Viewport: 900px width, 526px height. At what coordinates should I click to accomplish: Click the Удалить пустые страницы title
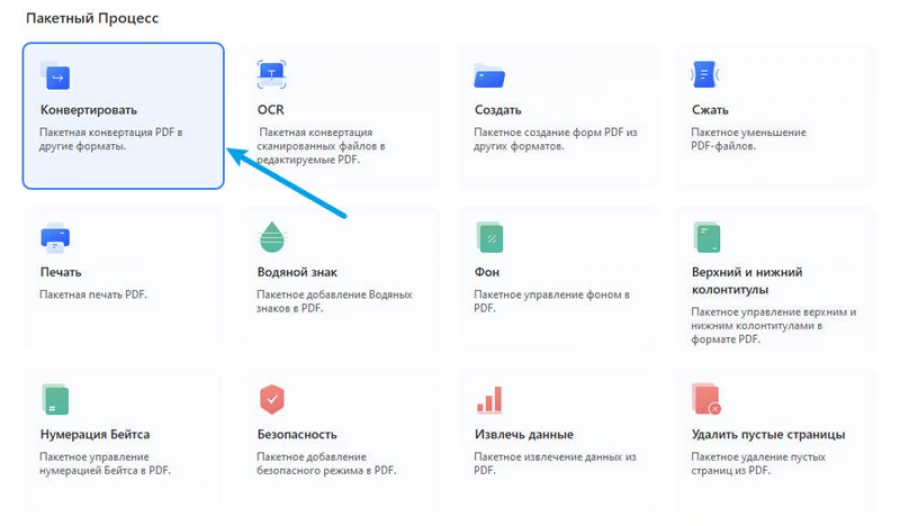click(x=768, y=435)
